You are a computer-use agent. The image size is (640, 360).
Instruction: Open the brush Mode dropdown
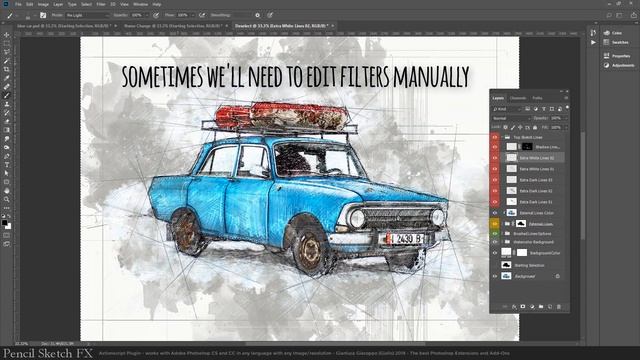point(87,15)
